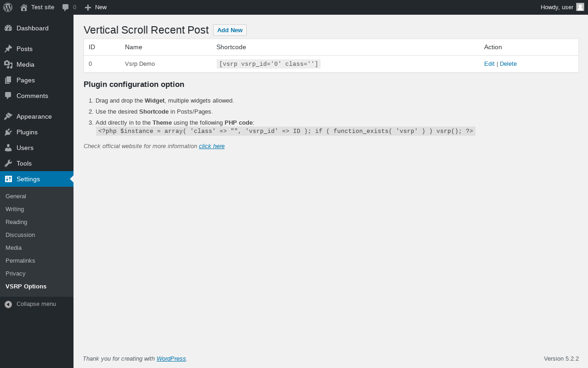Viewport: 588px width, 368px height.
Task: Click the comments bubble icon in admin bar
Action: (x=66, y=7)
